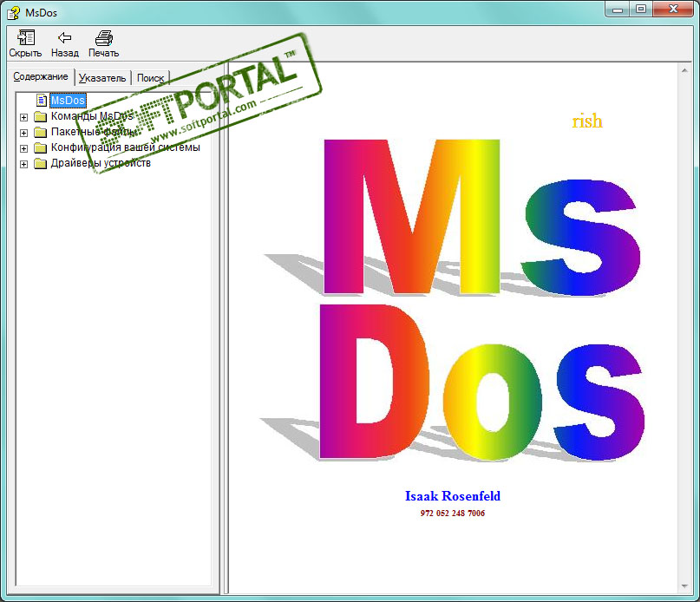Expand the Драйверы устройств tree node

coord(24,164)
